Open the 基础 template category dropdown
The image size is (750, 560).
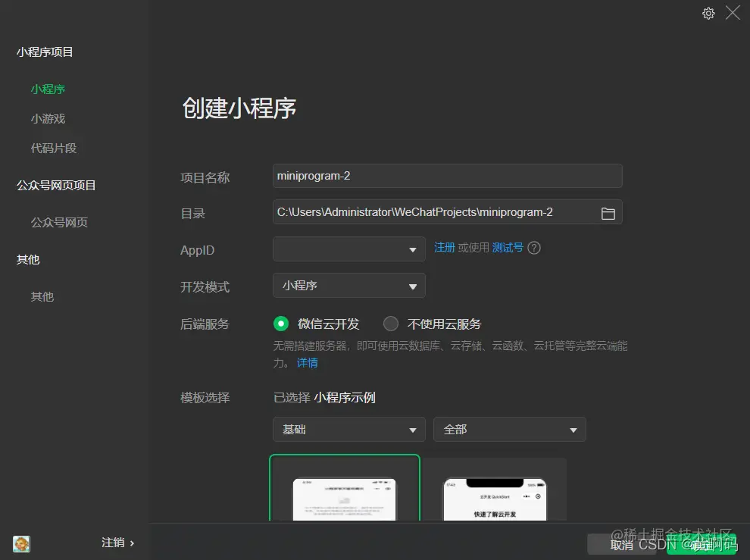[x=349, y=430]
